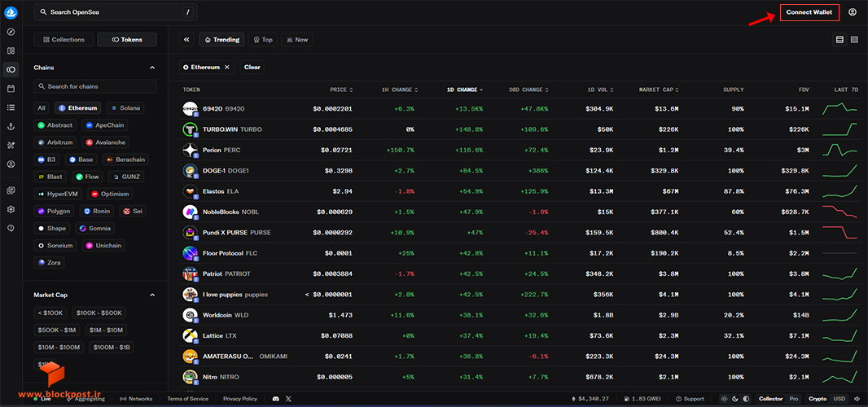Collapse the Chains filter section
This screenshot has width=868, height=407.
click(x=152, y=68)
